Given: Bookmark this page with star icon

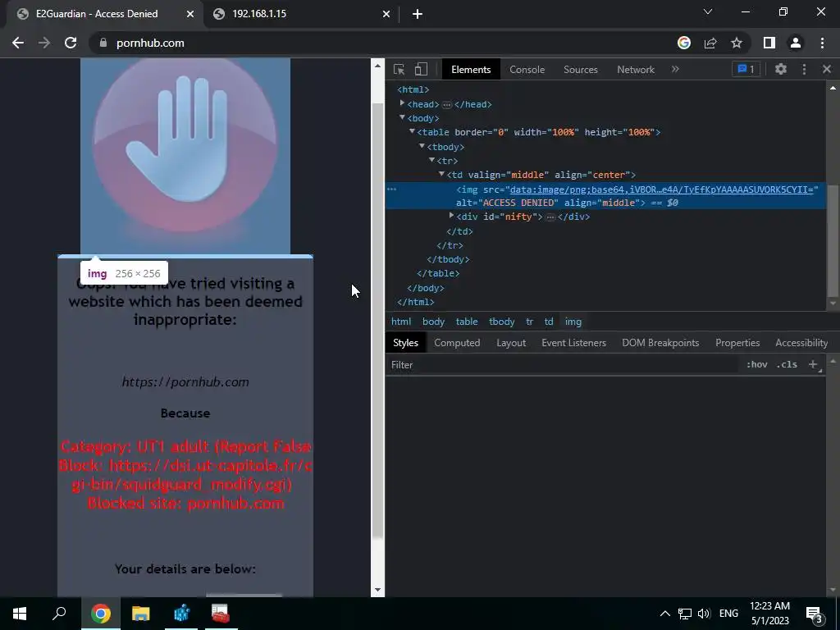Looking at the screenshot, I should click(x=737, y=43).
